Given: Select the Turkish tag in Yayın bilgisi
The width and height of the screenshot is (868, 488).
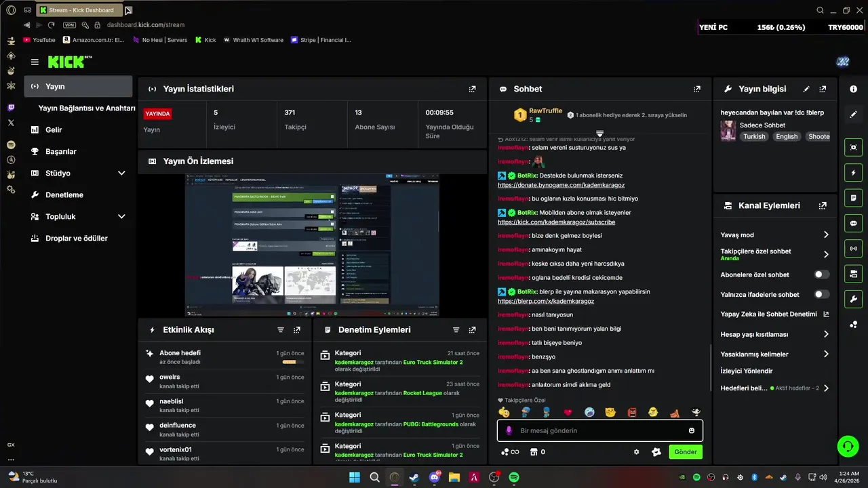Looking at the screenshot, I should tap(753, 136).
